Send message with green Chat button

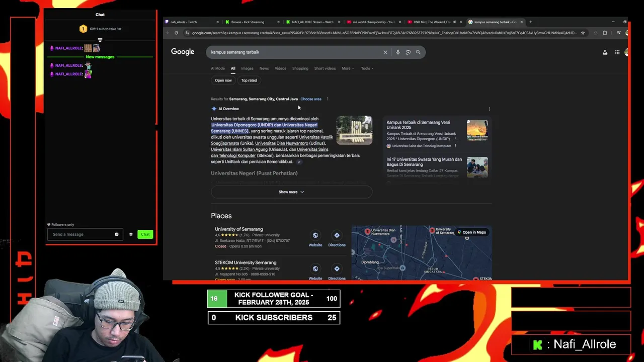point(145,234)
